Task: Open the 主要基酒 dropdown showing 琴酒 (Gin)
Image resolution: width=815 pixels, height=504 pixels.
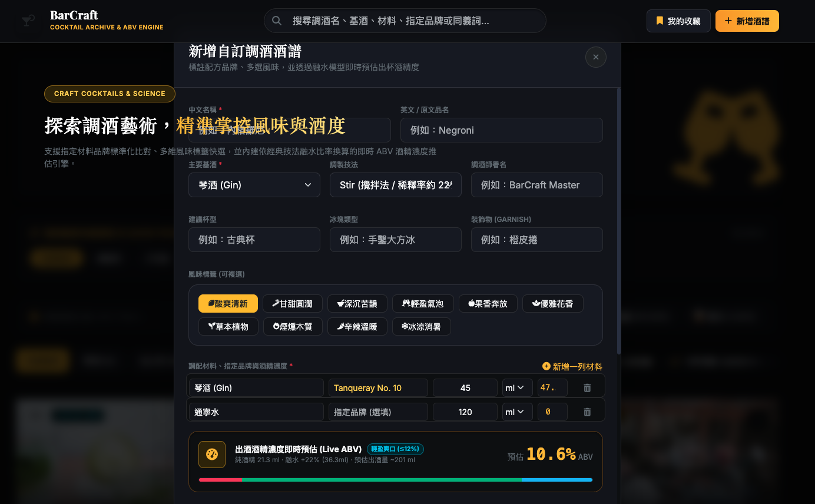Action: (254, 185)
